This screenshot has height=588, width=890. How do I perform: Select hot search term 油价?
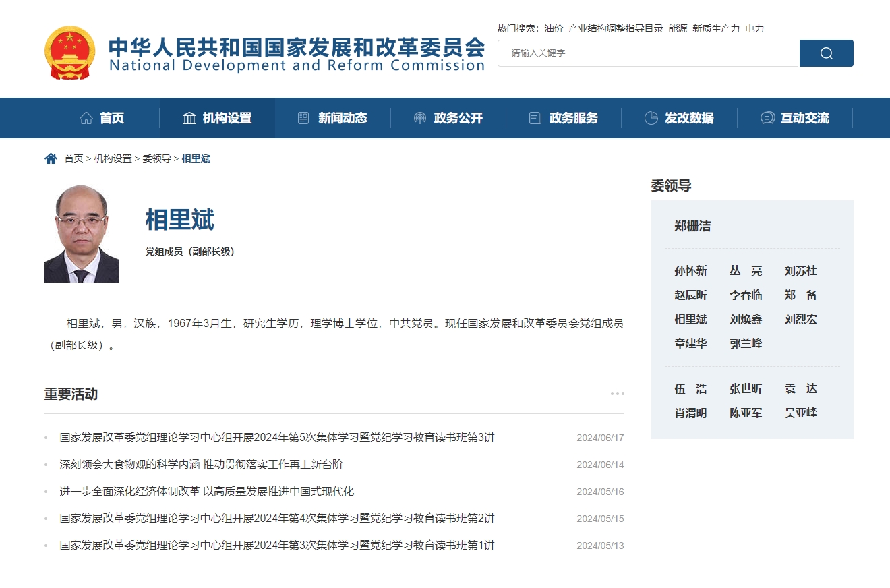pyautogui.click(x=554, y=28)
